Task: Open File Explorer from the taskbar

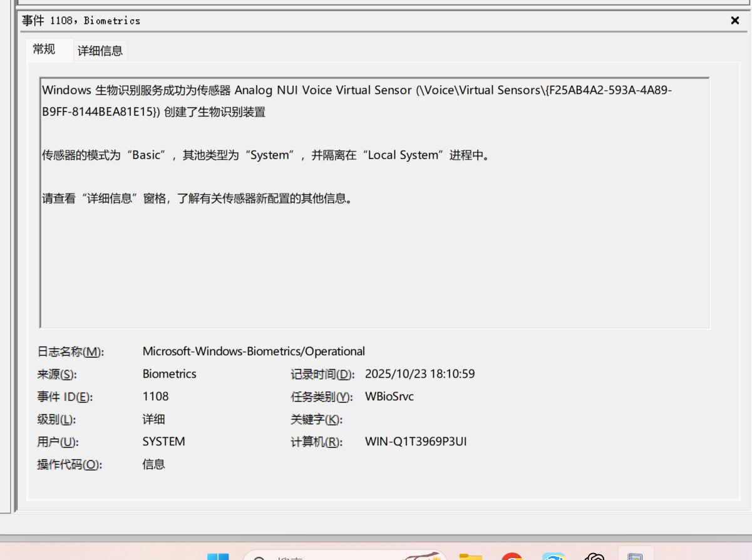Action: 471,557
